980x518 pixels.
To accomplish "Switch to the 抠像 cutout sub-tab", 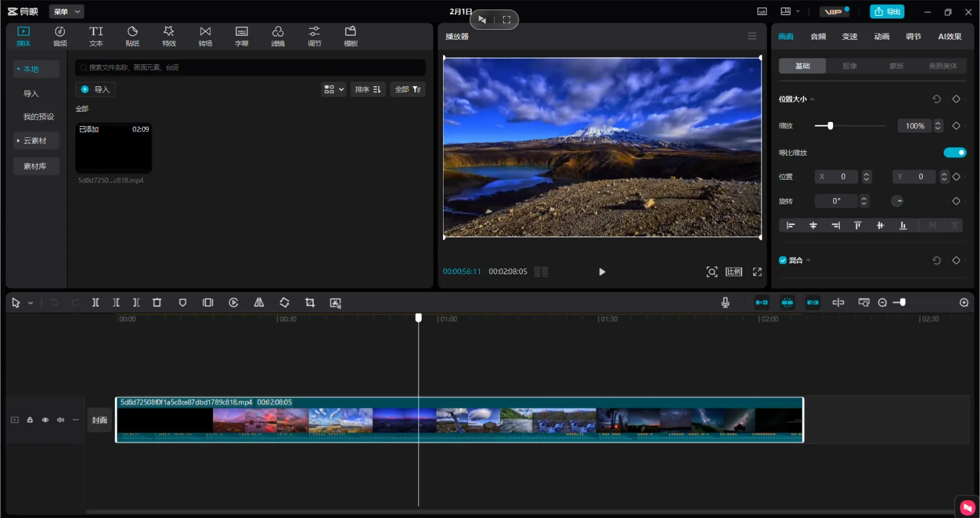I will (849, 66).
